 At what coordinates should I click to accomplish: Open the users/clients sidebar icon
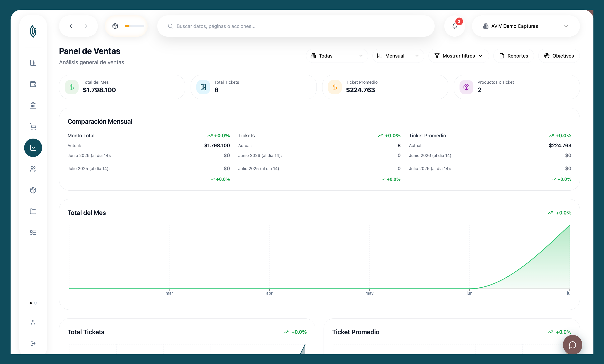[x=33, y=169]
